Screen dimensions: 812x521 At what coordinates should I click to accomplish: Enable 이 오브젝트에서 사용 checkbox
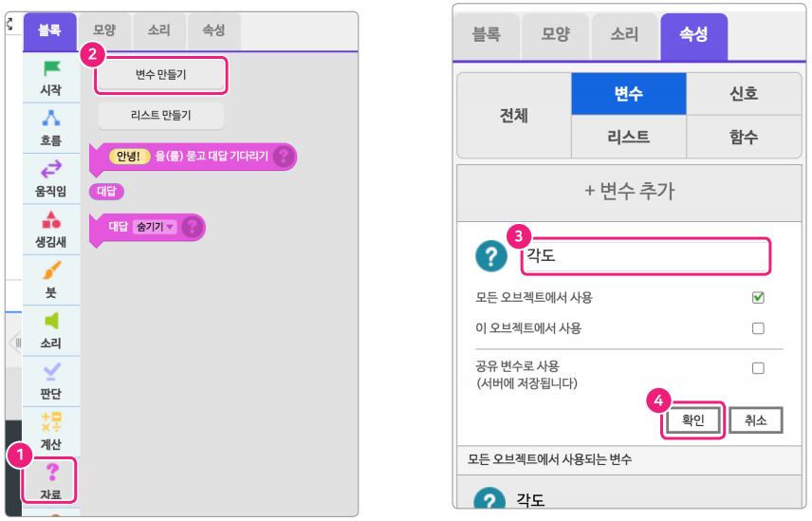(x=758, y=328)
